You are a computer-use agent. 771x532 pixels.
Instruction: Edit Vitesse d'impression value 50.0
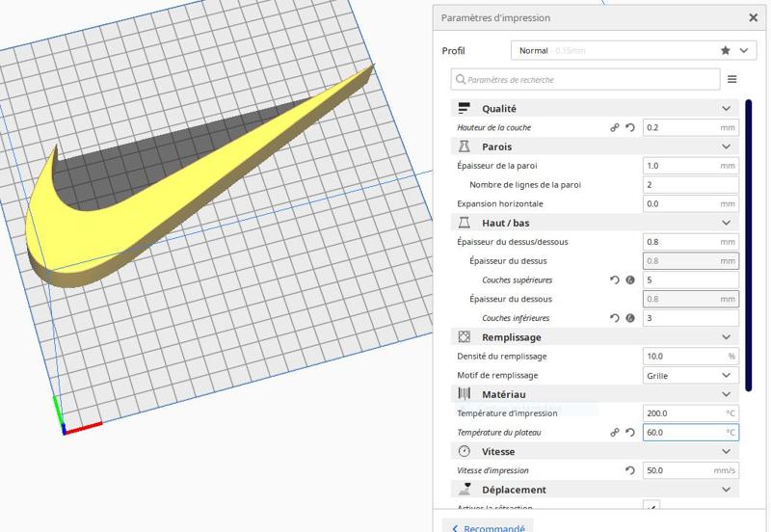[x=690, y=470]
